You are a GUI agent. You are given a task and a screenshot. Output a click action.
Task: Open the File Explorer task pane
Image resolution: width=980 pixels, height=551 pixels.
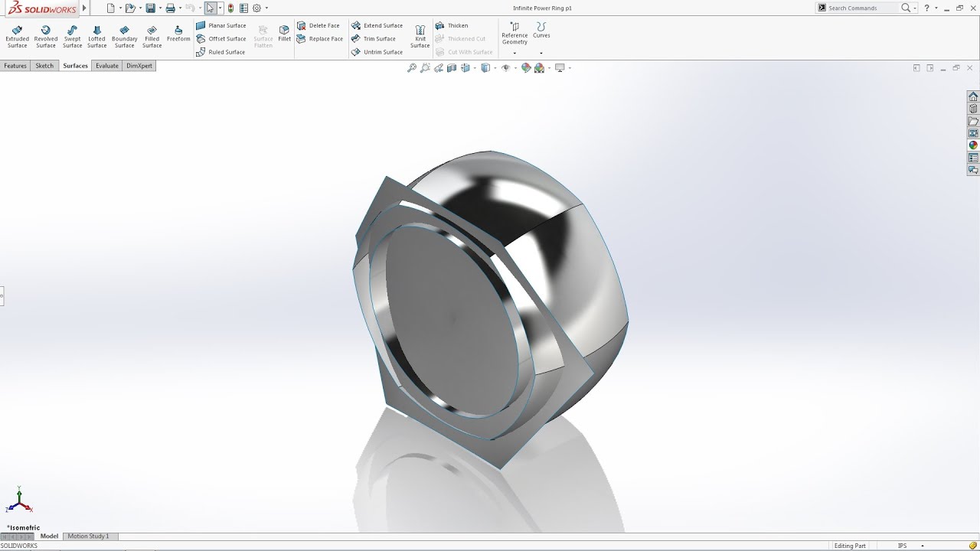click(973, 121)
